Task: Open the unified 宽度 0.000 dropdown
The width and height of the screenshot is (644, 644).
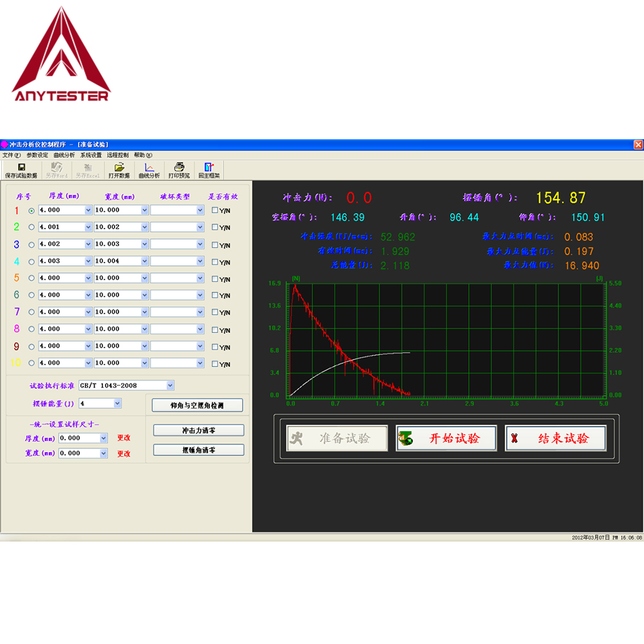Action: [x=104, y=453]
